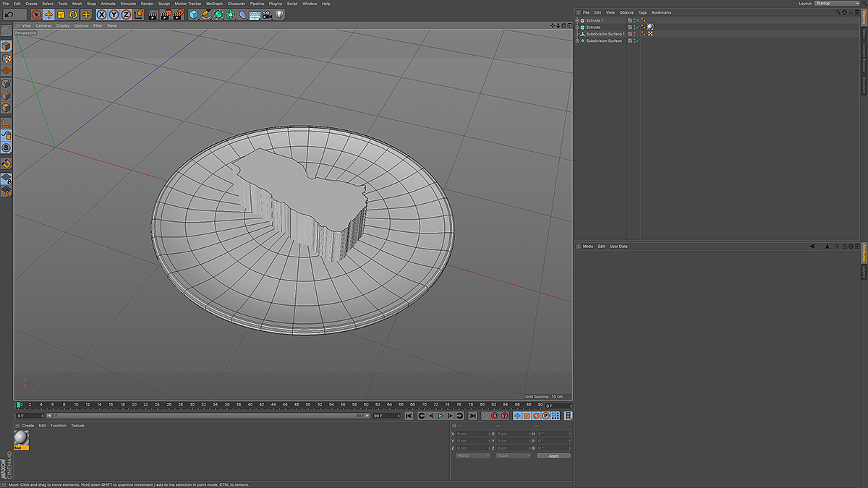
Task: Add a Cube primitive from toolbar
Action: pos(194,14)
